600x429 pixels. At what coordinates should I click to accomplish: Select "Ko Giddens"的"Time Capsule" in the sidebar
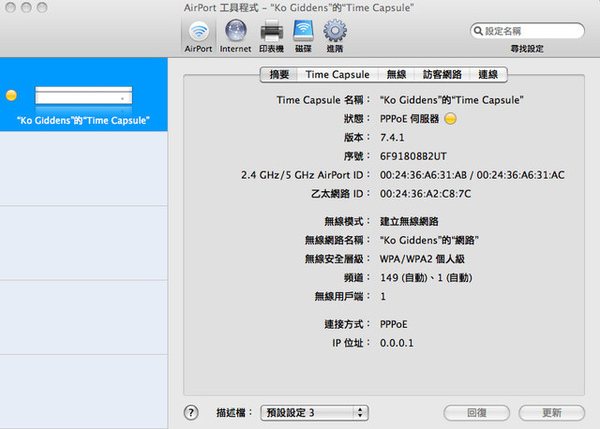83,95
